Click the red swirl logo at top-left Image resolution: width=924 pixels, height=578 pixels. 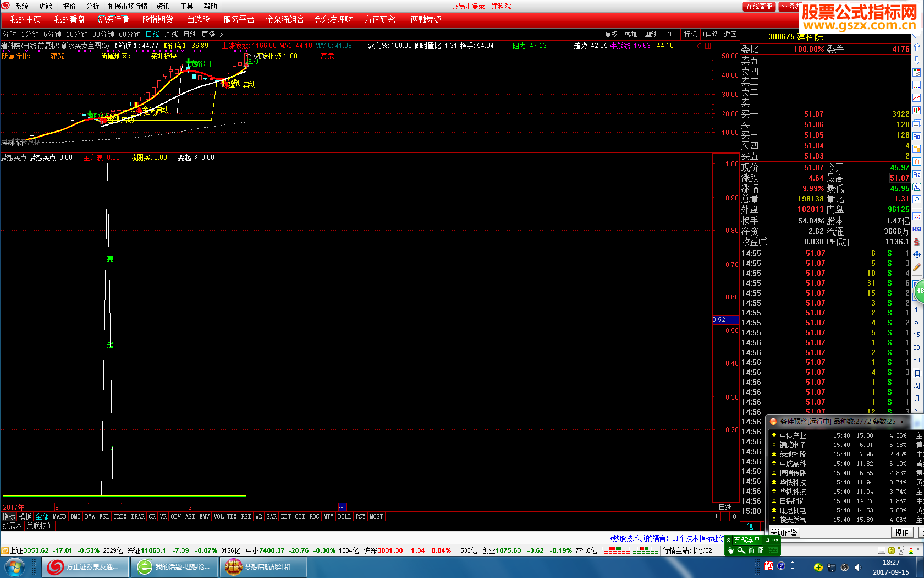(x=5, y=6)
